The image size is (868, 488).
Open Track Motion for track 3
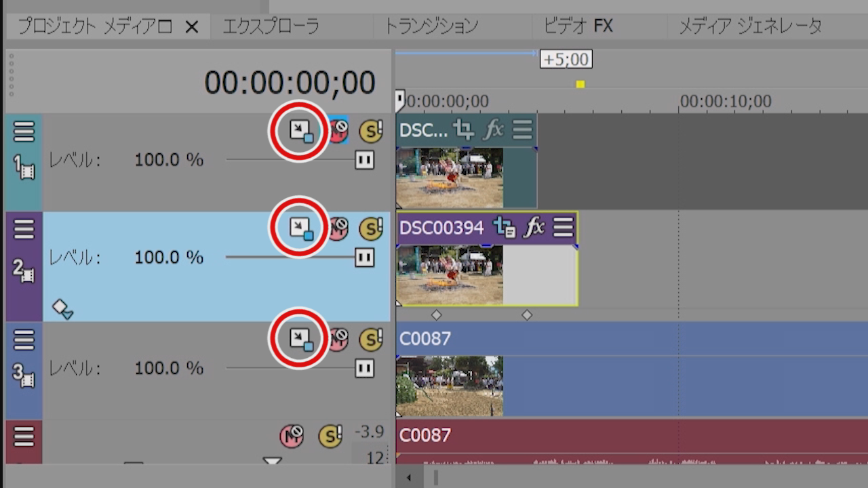300,338
